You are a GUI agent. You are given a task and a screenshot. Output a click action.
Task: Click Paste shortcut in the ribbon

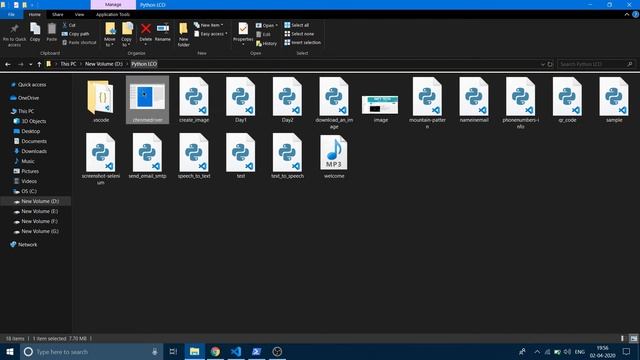(x=79, y=42)
